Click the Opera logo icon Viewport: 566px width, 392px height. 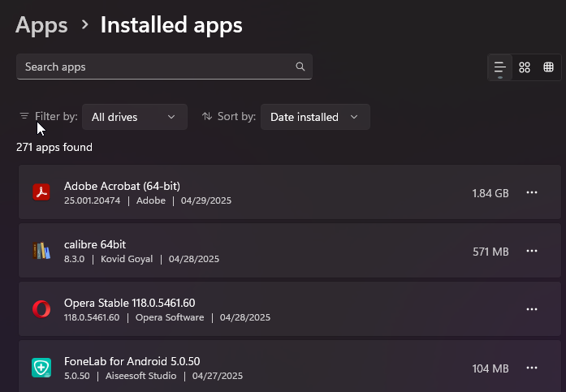pos(41,308)
